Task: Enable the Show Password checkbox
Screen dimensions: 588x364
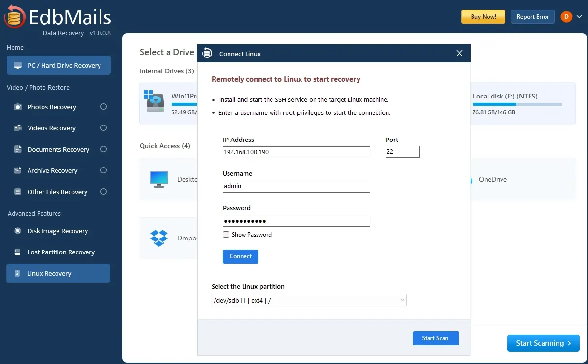Action: tap(226, 234)
